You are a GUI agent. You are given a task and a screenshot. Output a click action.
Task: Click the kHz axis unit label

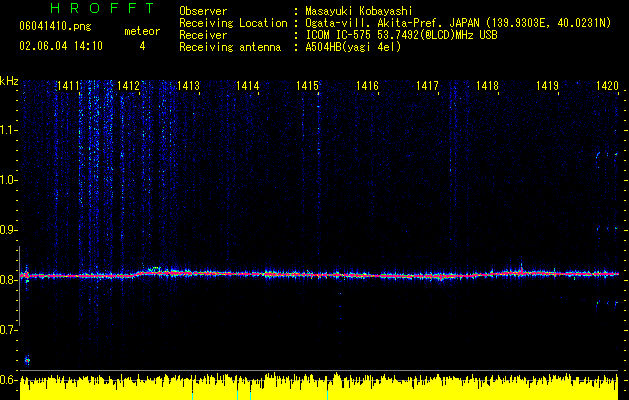(9, 81)
